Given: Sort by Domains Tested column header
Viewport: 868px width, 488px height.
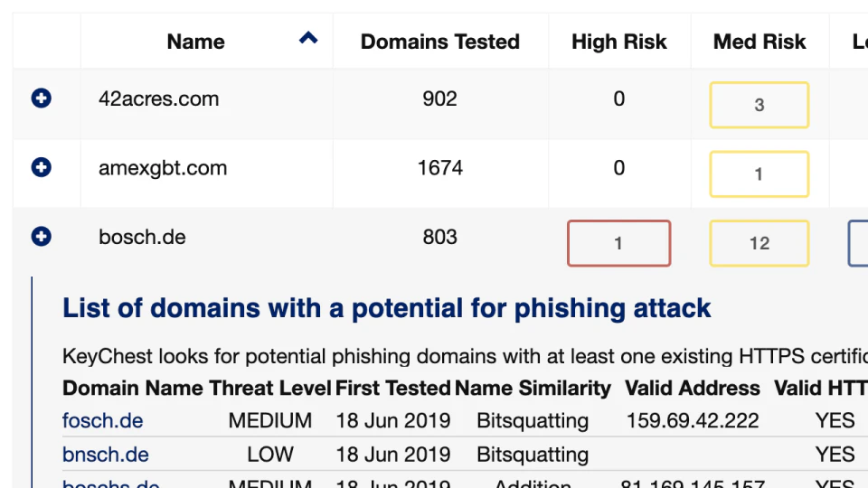Looking at the screenshot, I should click(x=439, y=42).
